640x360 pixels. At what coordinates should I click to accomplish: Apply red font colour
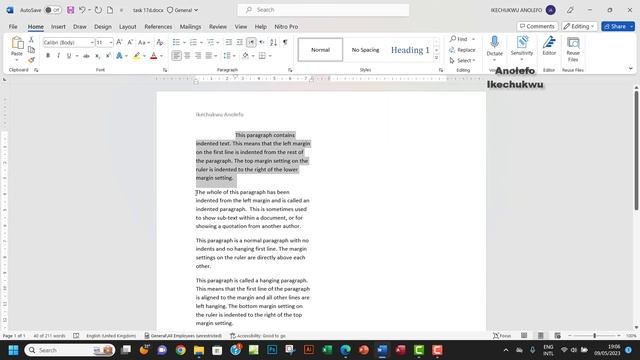click(154, 56)
